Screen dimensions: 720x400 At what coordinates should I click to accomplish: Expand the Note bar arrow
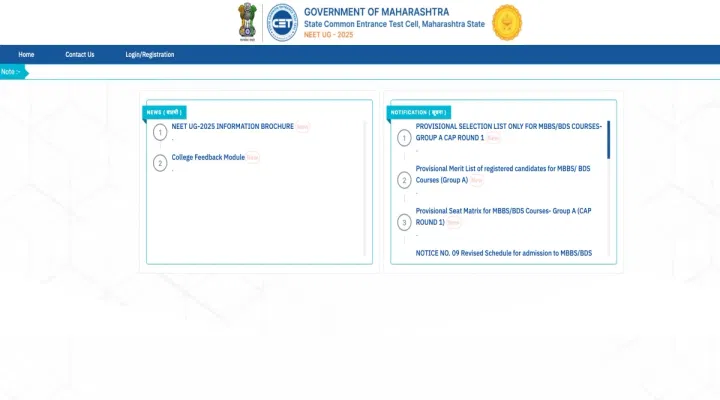pyautogui.click(x=11, y=72)
